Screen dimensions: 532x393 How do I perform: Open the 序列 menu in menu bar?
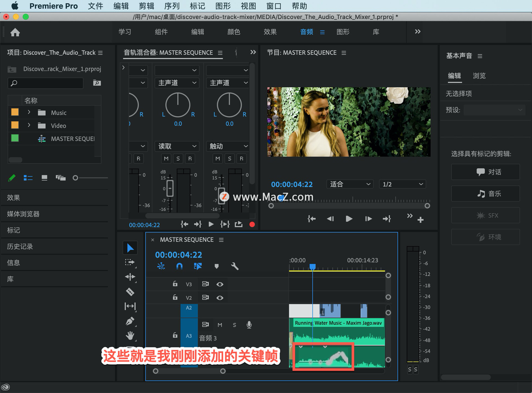coord(172,6)
